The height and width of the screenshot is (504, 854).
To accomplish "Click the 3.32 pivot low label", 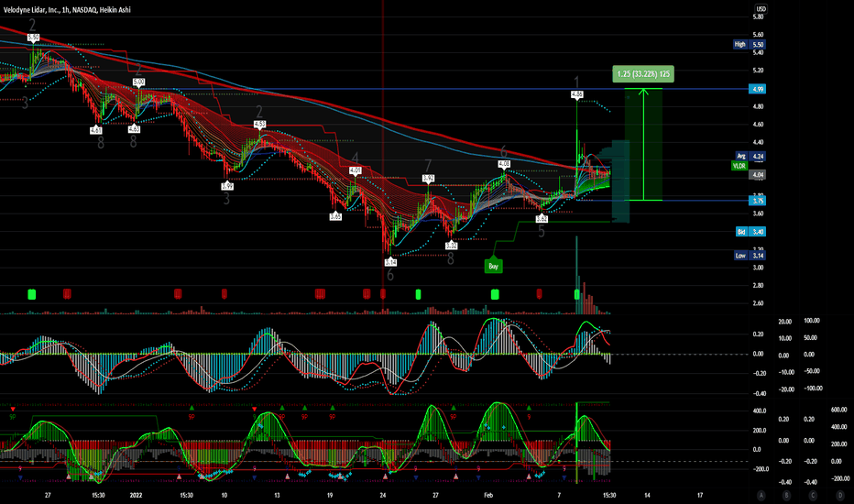I will (451, 246).
